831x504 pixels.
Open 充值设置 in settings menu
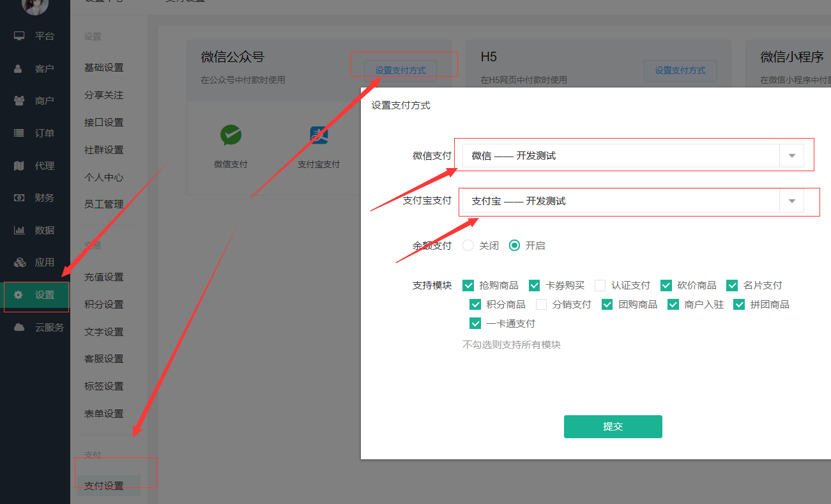pos(104,277)
